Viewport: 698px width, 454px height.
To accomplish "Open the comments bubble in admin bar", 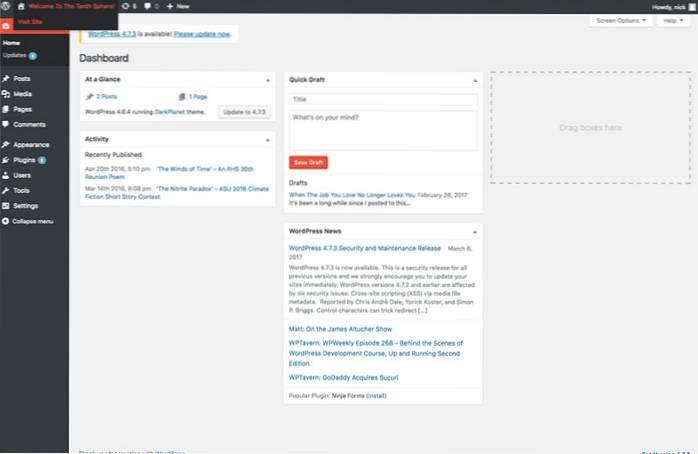I will tap(147, 6).
